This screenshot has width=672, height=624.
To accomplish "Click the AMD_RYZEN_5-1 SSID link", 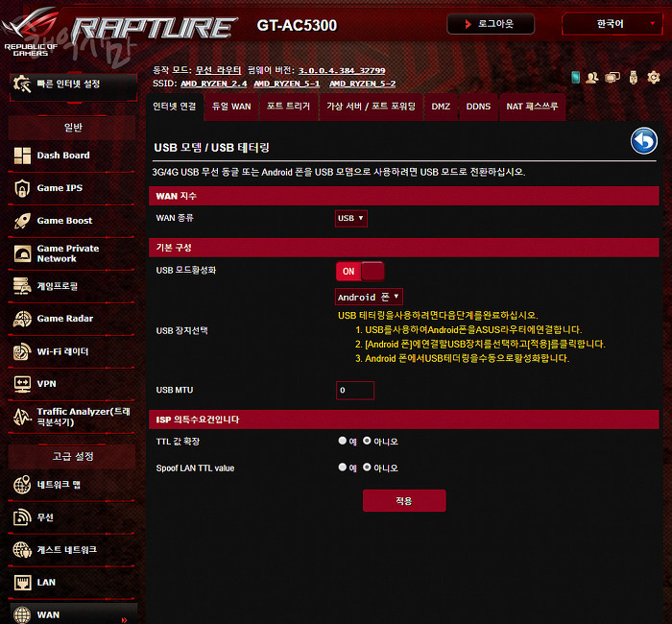I will [287, 84].
